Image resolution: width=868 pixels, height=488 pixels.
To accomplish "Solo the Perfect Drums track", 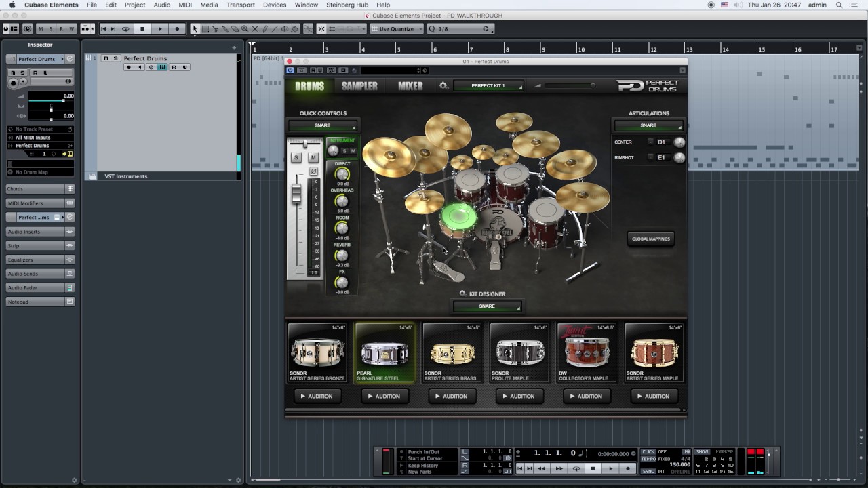I will [x=116, y=58].
